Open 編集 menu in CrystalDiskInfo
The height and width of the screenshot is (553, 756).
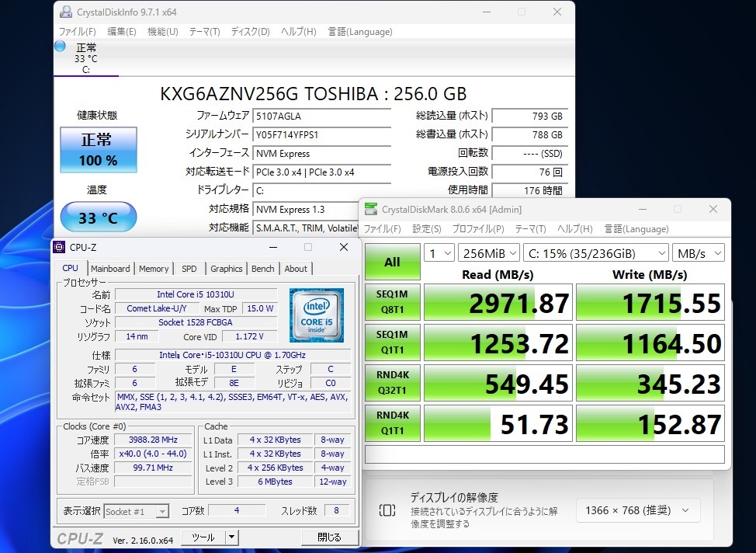coord(122,32)
